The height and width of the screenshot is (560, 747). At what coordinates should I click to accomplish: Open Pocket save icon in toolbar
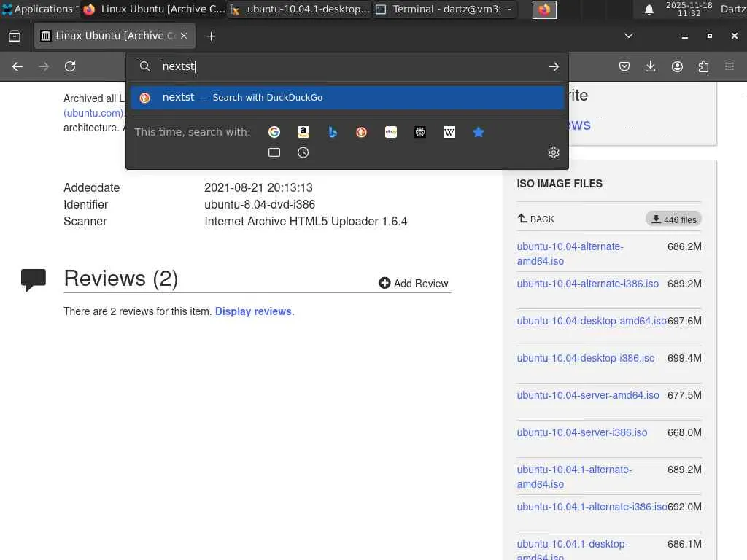tap(624, 66)
